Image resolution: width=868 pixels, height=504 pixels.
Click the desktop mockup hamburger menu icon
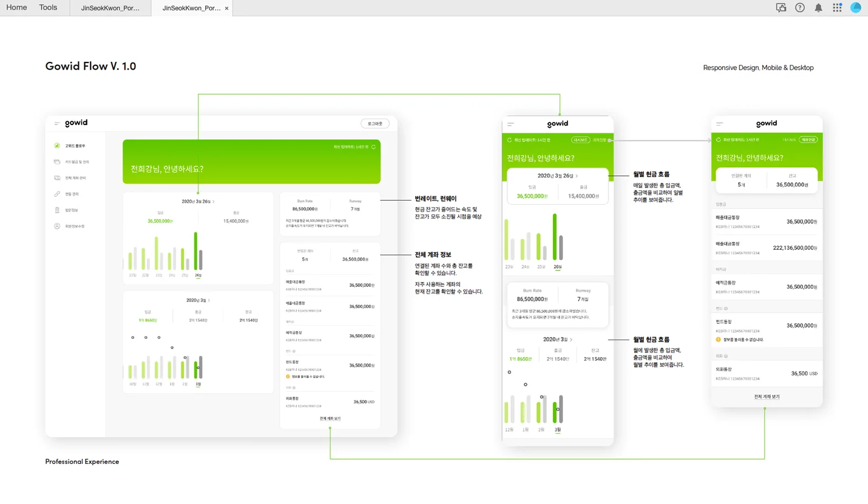click(57, 123)
